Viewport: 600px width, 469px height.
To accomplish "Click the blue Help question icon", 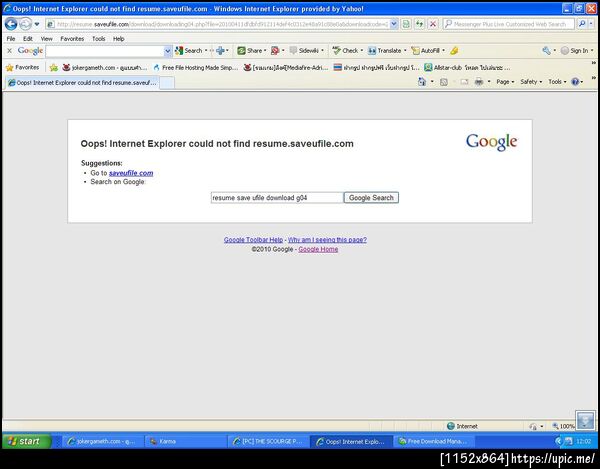I will click(575, 82).
